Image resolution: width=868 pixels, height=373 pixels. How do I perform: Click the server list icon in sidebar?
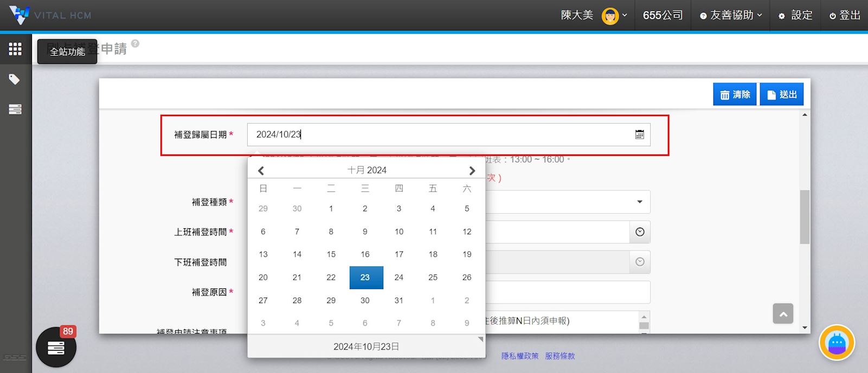click(15, 110)
